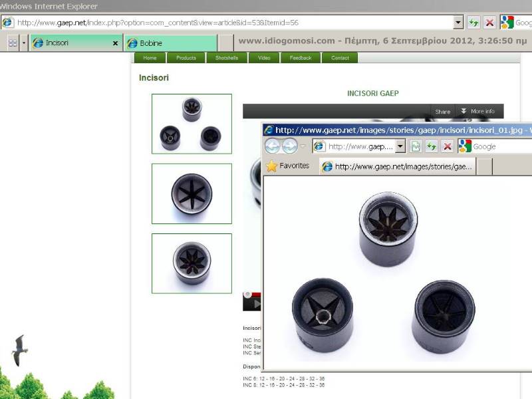This screenshot has height=399, width=532.
Task: Click the star-blade incisore thumbnail at bottom
Action: click(x=192, y=263)
